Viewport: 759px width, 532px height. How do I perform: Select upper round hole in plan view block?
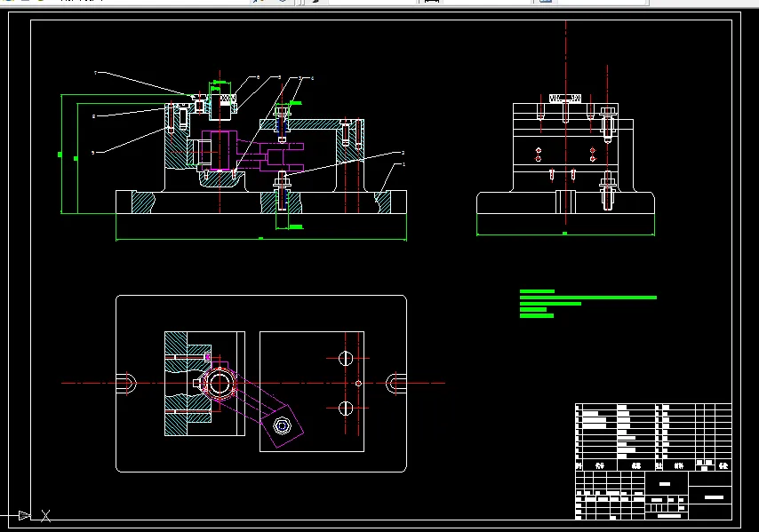click(x=346, y=359)
